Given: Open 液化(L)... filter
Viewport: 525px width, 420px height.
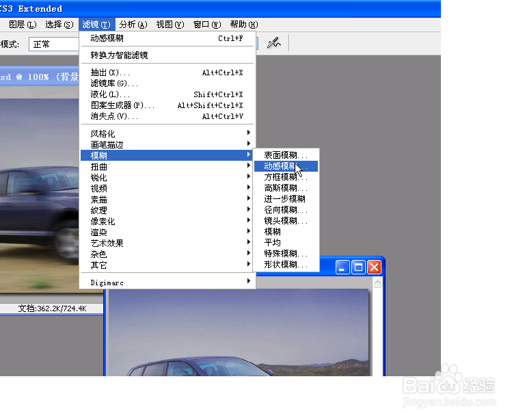Looking at the screenshot, I should [x=167, y=94].
